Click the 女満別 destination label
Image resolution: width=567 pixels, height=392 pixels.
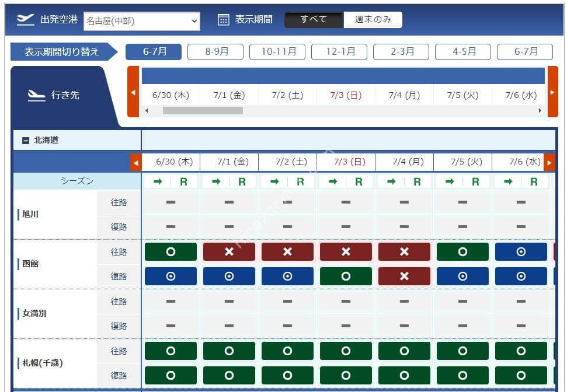point(34,313)
